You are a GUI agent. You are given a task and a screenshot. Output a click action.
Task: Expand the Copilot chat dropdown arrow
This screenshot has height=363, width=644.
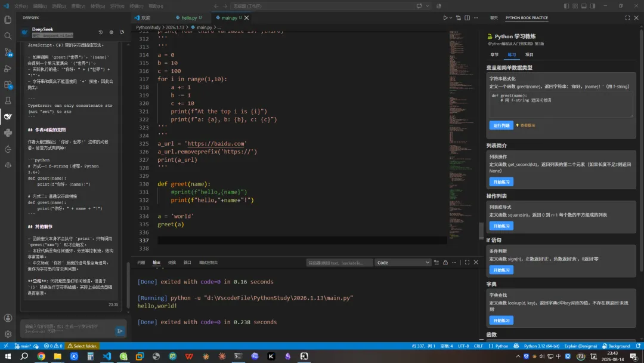428,6
